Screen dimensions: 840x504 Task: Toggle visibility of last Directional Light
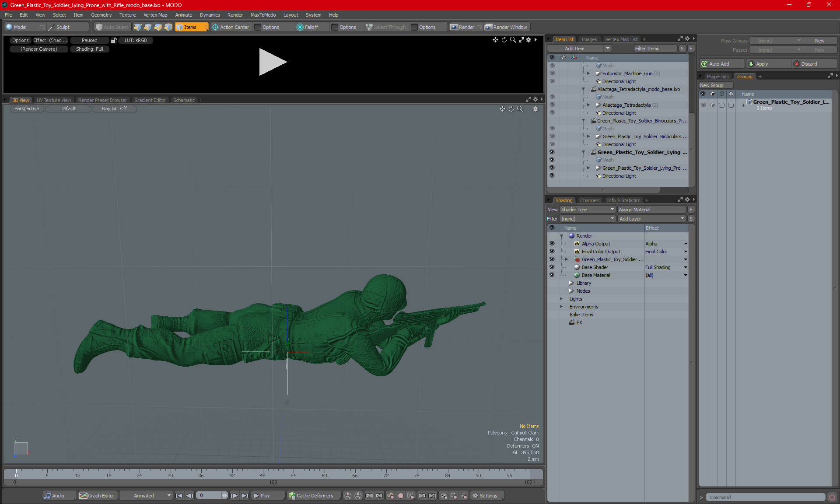[552, 176]
